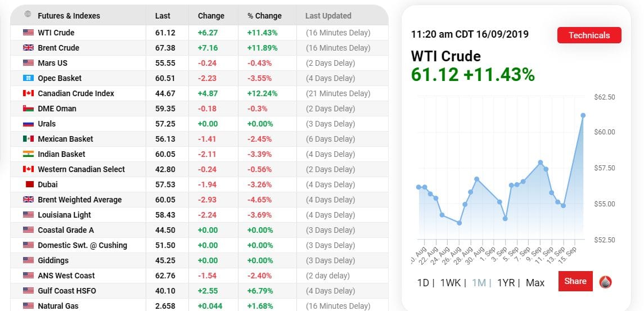
Task: Select the Louisiana Light row
Action: tap(199, 215)
